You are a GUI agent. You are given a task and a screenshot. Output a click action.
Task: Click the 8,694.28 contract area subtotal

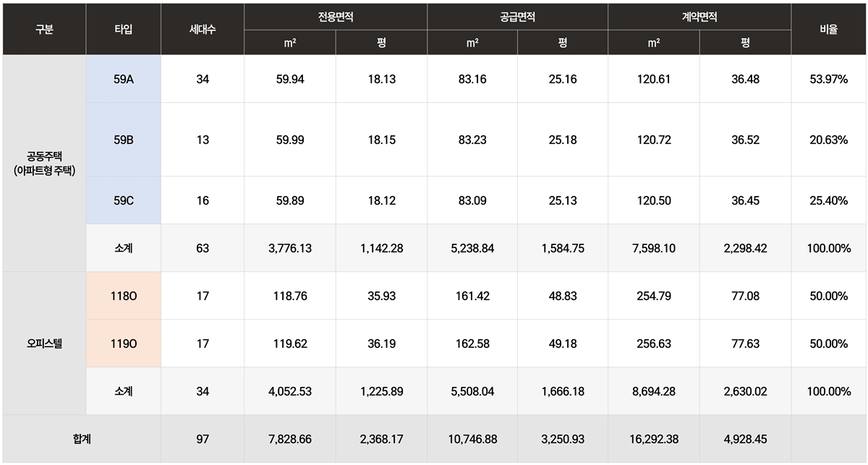(x=654, y=391)
